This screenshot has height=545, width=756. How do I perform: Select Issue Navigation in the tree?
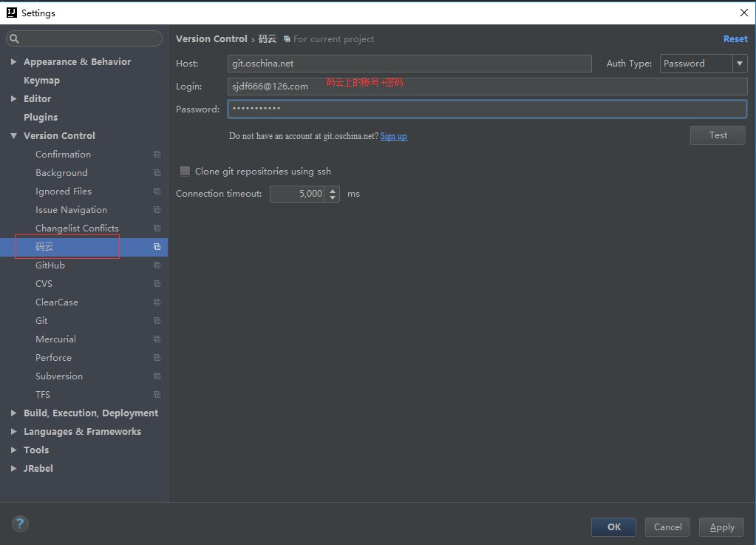(72, 210)
